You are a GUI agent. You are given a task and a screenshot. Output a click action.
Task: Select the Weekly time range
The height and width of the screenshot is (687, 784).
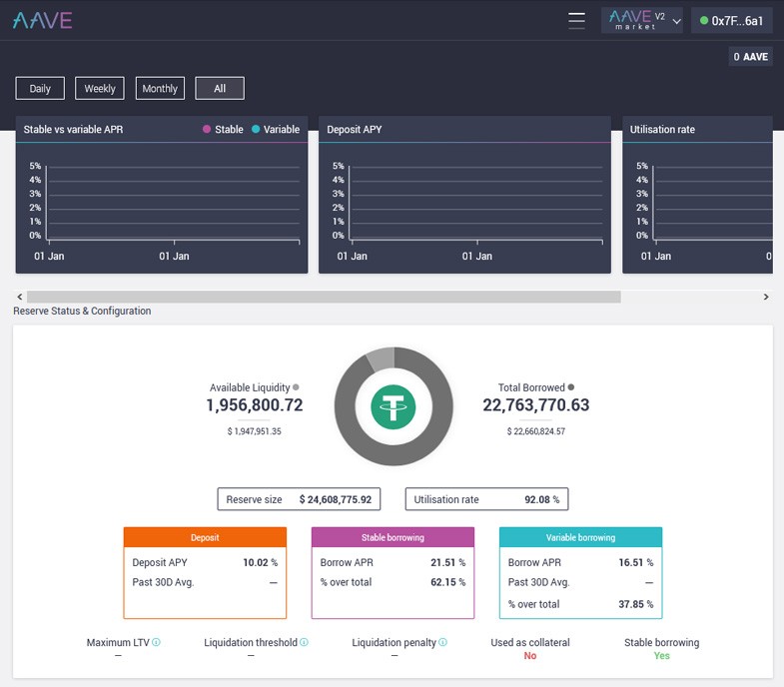pos(100,89)
